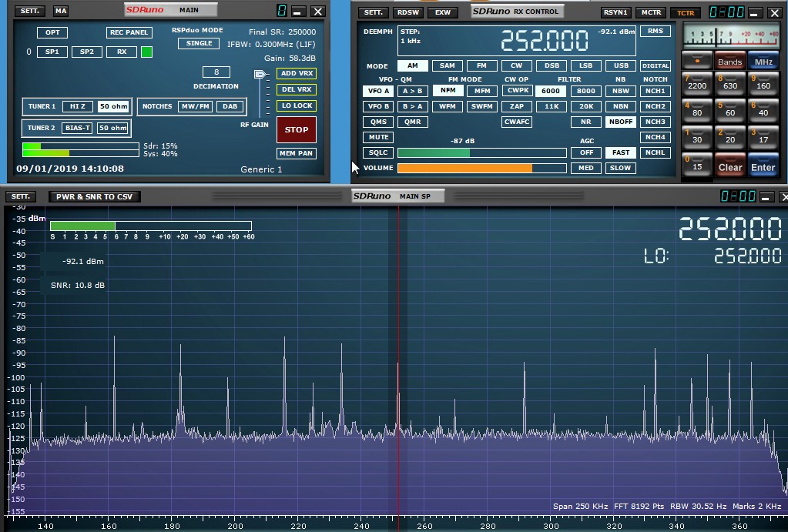Click DEL VRX button
The image size is (788, 532).
coord(297,89)
